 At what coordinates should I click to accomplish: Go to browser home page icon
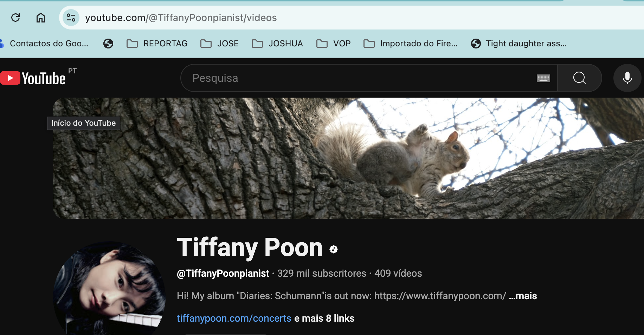coord(41,18)
